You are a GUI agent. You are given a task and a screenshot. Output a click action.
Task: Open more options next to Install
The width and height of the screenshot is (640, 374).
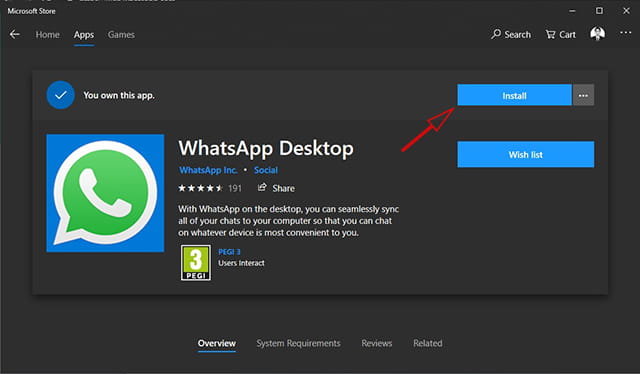click(583, 95)
